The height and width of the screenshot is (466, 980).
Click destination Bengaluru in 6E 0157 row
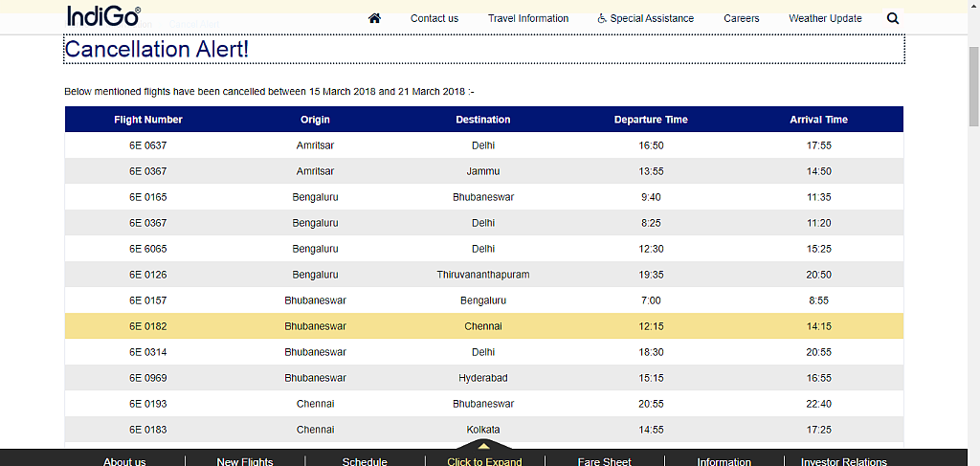[x=483, y=300]
